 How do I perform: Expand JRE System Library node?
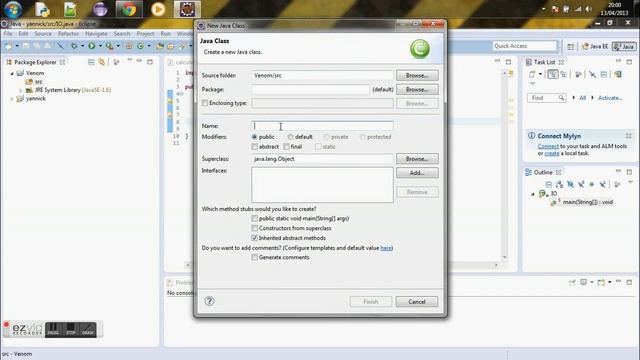(x=20, y=90)
